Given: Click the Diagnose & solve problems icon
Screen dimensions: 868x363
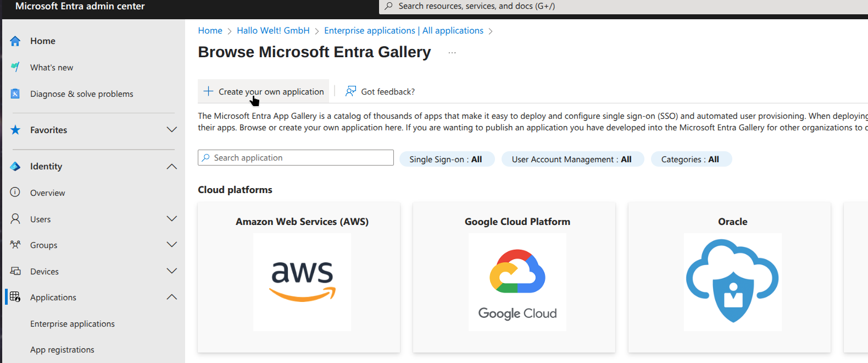Looking at the screenshot, I should pyautogui.click(x=15, y=94).
